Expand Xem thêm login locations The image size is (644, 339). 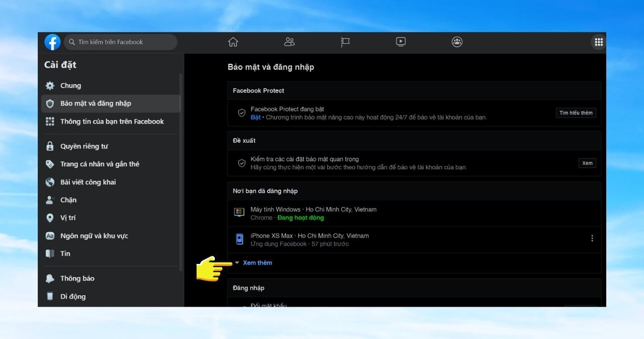coord(257,263)
